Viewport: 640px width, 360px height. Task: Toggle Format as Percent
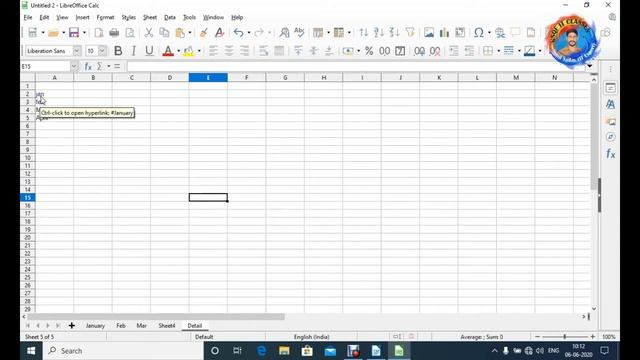[x=369, y=51]
